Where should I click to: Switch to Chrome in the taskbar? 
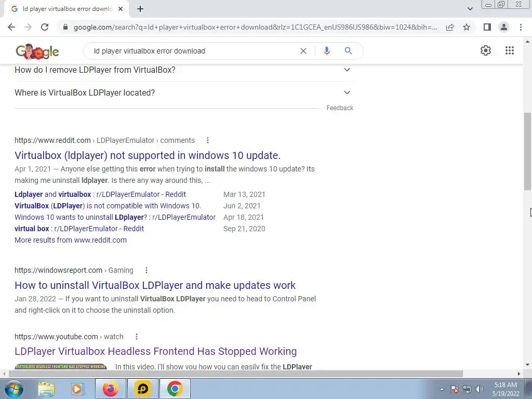point(175,389)
